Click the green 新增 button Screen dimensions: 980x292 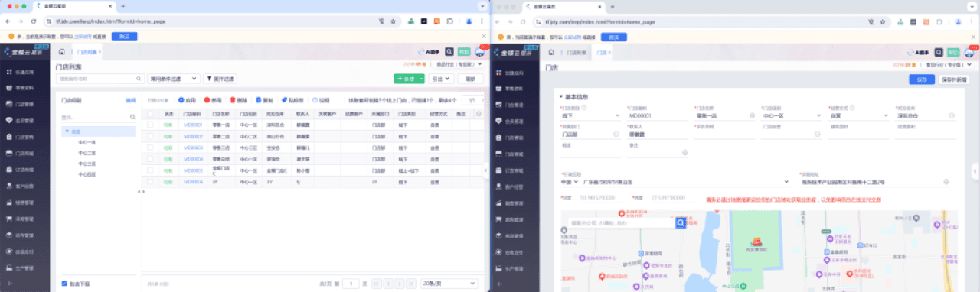406,79
